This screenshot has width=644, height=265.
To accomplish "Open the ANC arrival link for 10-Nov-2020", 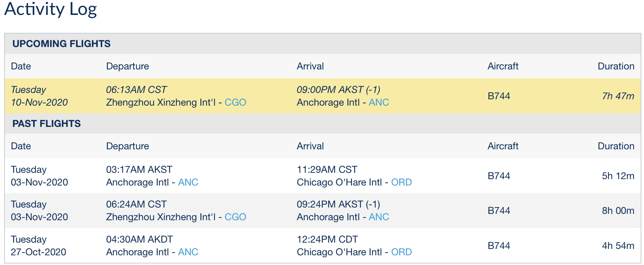I will [x=379, y=102].
